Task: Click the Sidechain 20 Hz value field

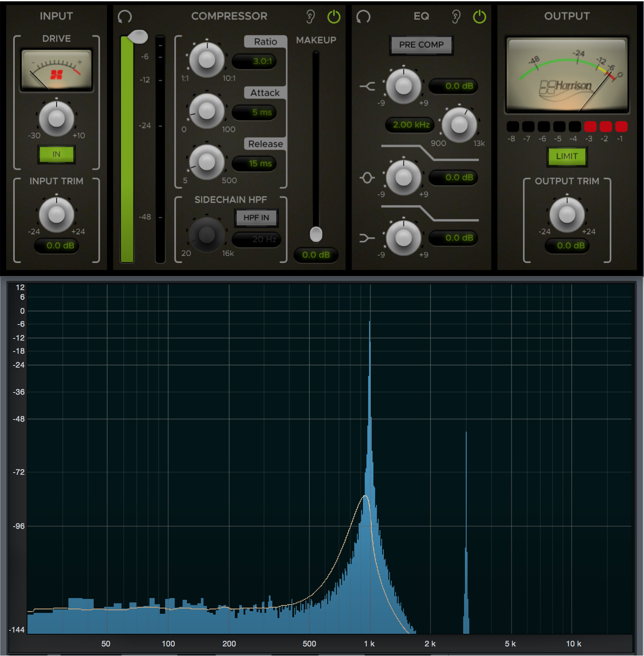Action: pos(256,239)
